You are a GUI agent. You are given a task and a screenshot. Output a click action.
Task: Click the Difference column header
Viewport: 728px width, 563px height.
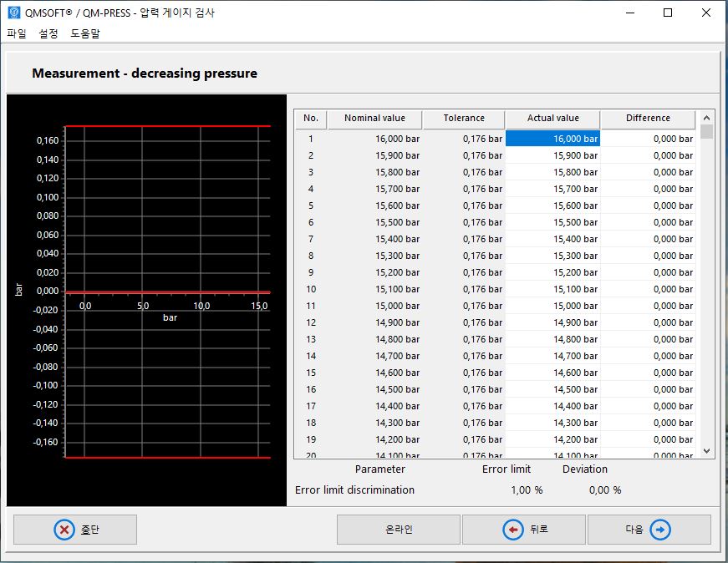648,119
